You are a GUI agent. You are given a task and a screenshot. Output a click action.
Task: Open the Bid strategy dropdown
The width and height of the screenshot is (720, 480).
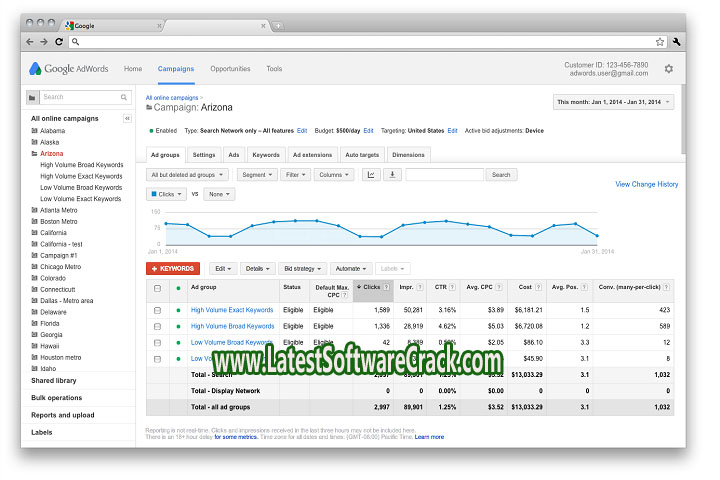(x=303, y=268)
